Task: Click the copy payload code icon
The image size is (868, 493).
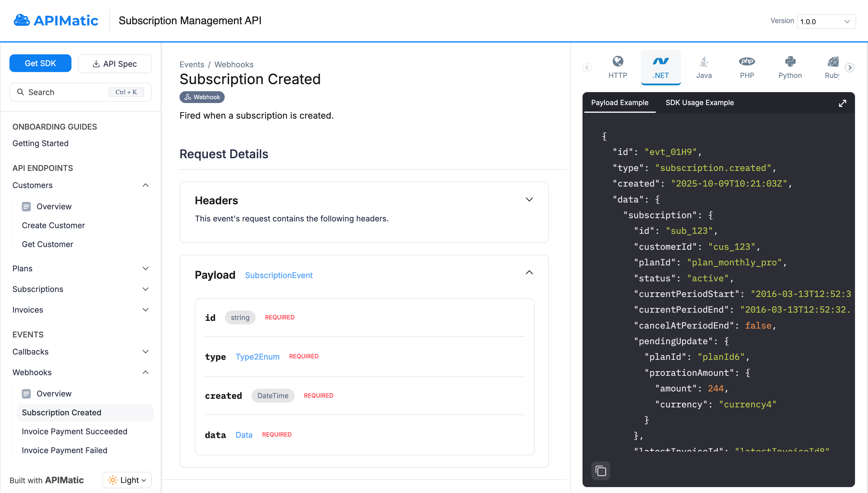Action: click(x=601, y=471)
